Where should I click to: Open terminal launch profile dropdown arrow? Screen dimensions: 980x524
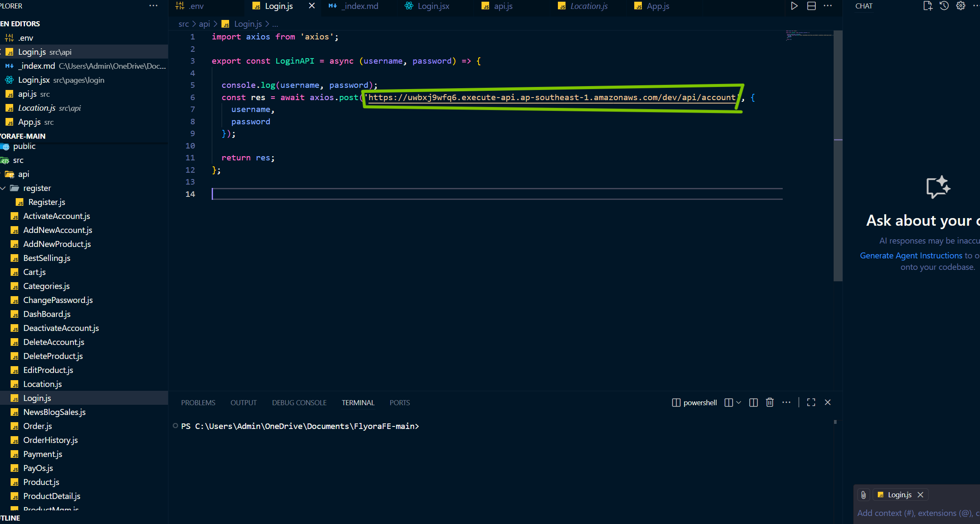739,402
